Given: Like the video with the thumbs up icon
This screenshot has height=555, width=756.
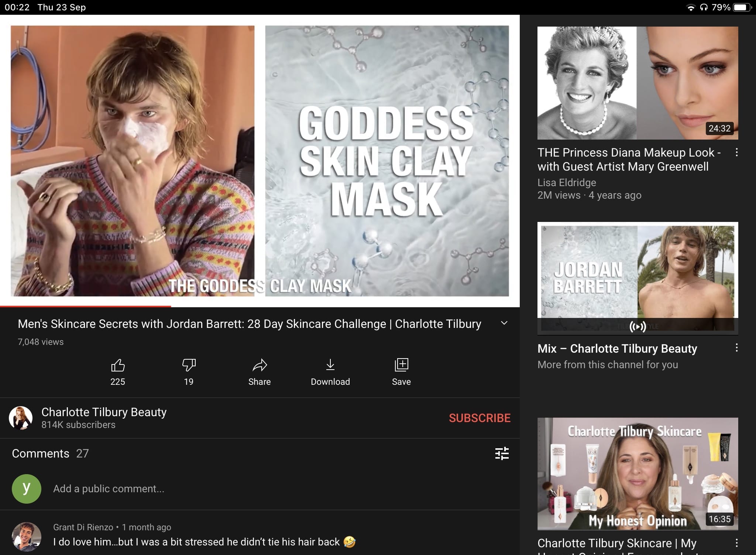Looking at the screenshot, I should pos(118,365).
